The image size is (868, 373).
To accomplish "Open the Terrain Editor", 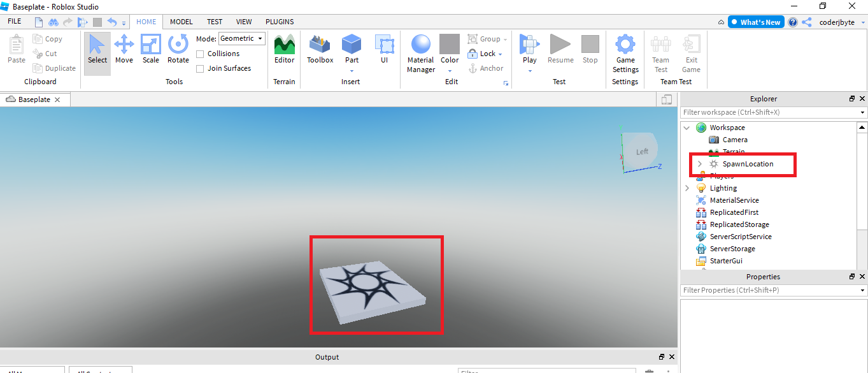I will click(x=284, y=49).
